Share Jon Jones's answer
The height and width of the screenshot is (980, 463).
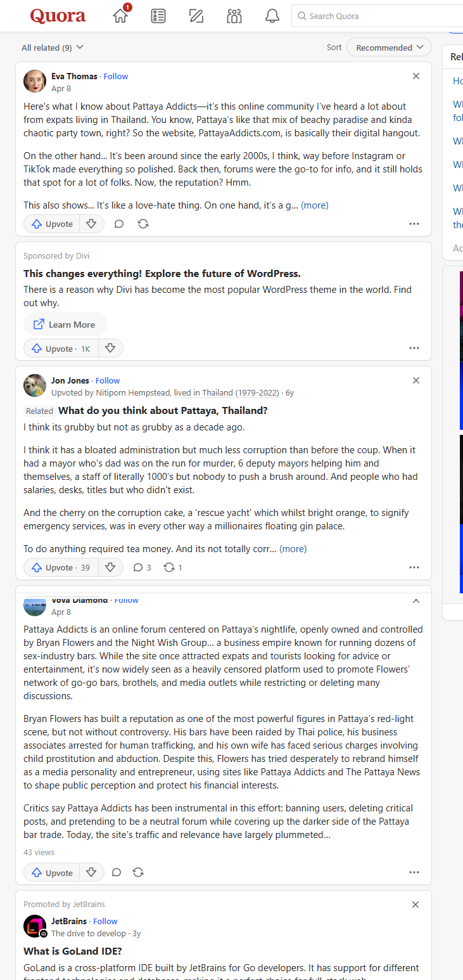[169, 567]
